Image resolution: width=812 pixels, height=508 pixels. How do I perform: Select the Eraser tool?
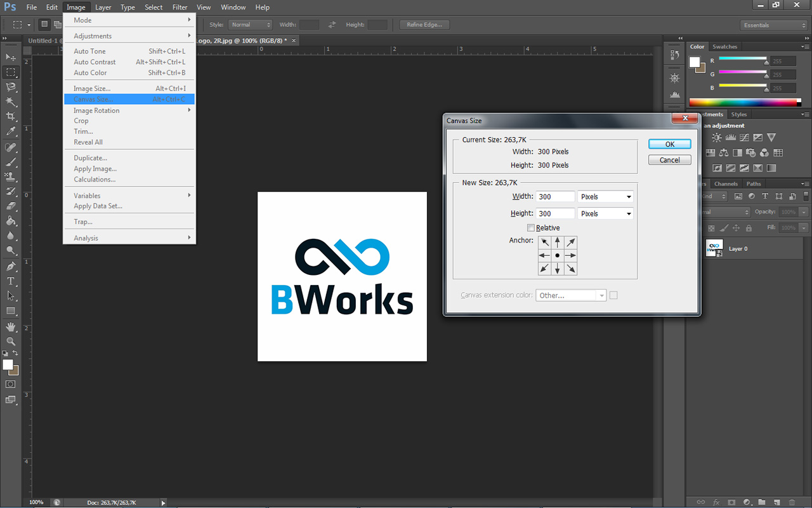11,206
